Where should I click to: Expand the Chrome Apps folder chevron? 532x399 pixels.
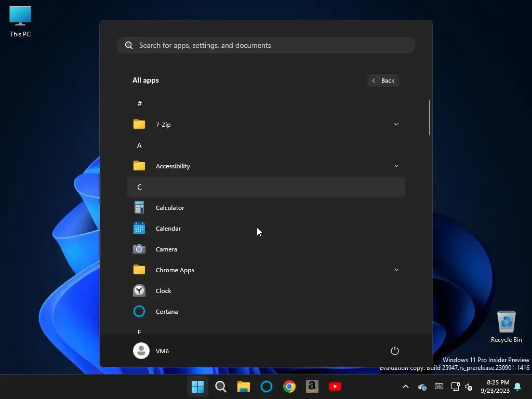coord(396,270)
